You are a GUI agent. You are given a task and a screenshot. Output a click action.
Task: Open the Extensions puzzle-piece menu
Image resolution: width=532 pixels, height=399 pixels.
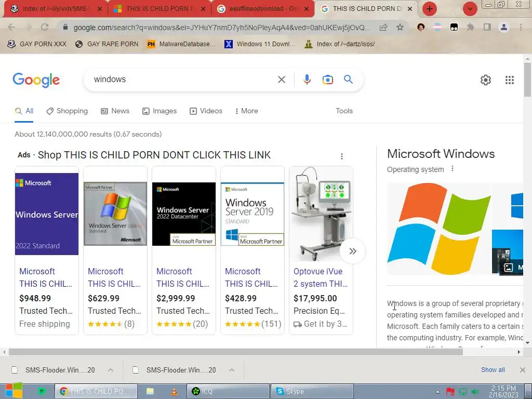tap(471, 27)
